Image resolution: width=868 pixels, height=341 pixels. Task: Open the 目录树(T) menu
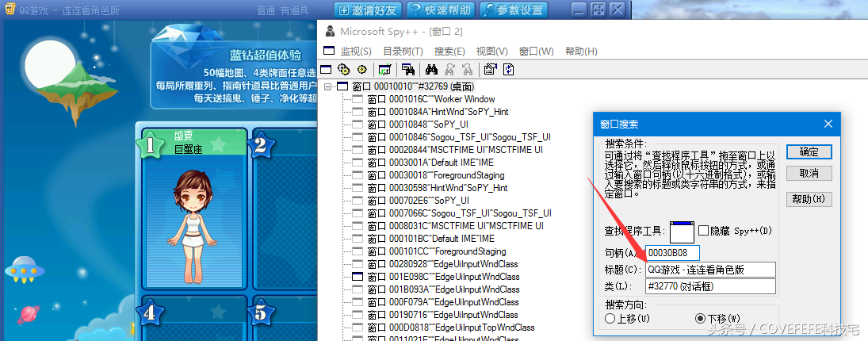point(403,52)
